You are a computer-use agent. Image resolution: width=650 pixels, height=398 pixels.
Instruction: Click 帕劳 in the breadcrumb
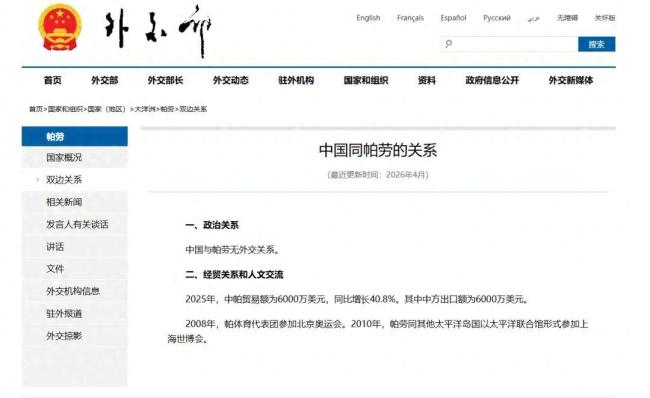coord(167,109)
